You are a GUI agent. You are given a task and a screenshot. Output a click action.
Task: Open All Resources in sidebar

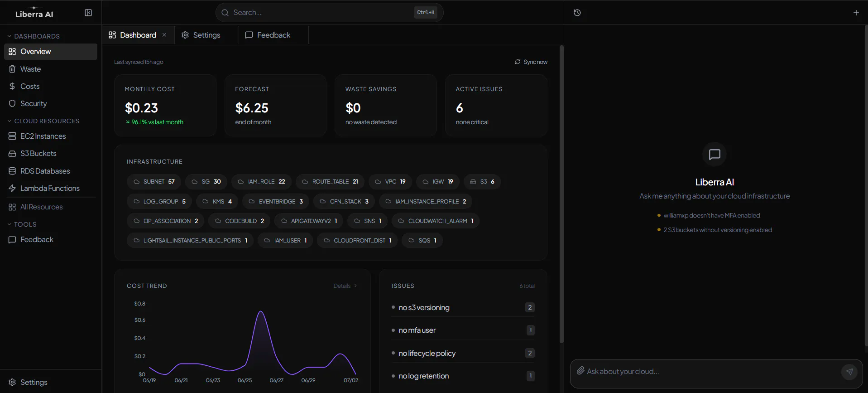point(51,207)
